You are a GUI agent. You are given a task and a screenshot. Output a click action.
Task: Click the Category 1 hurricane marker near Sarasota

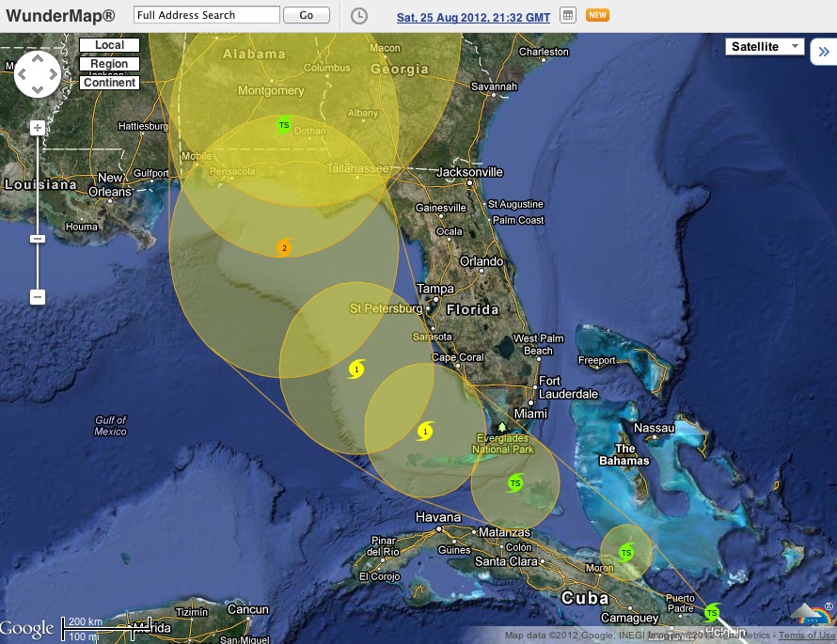(356, 369)
